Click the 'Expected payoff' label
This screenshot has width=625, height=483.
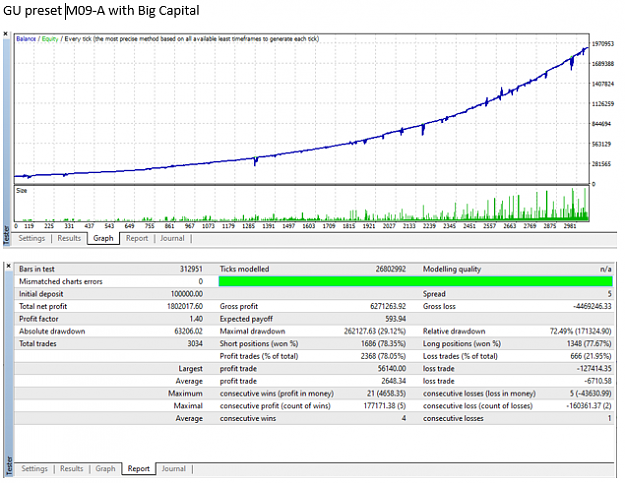click(246, 319)
